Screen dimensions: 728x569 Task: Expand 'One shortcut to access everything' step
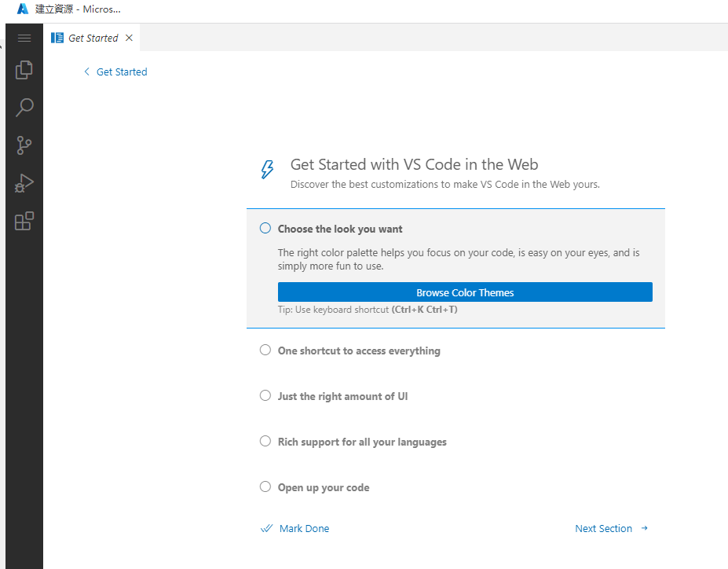[359, 351]
